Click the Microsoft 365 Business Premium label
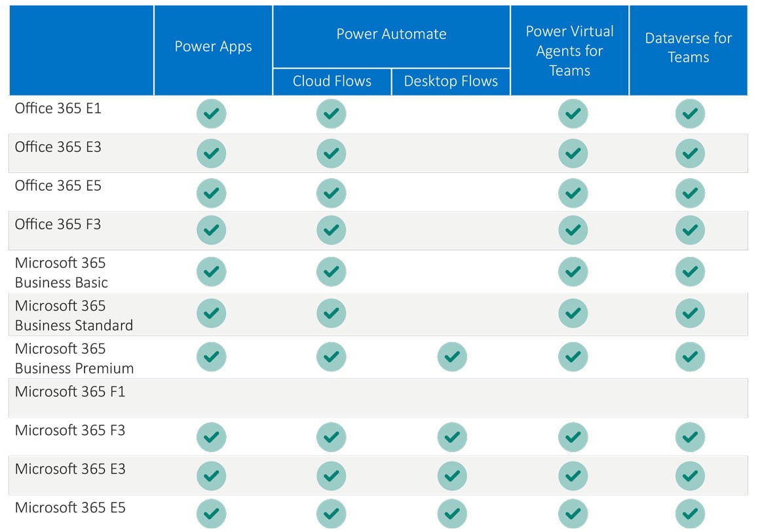The image size is (758, 532). coord(74,358)
